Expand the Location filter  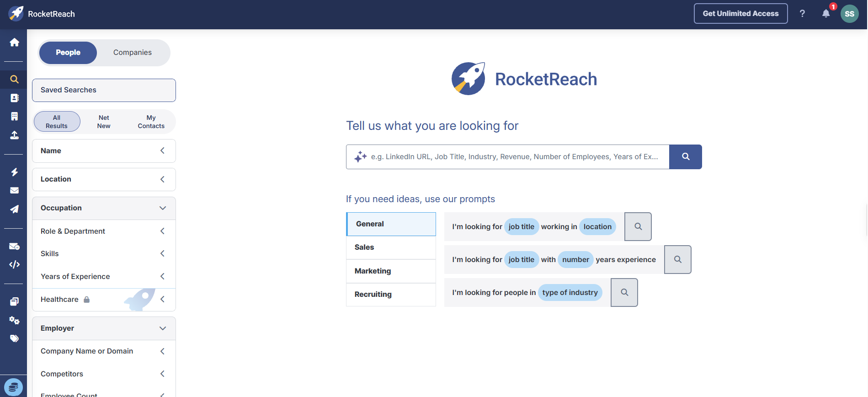click(104, 179)
